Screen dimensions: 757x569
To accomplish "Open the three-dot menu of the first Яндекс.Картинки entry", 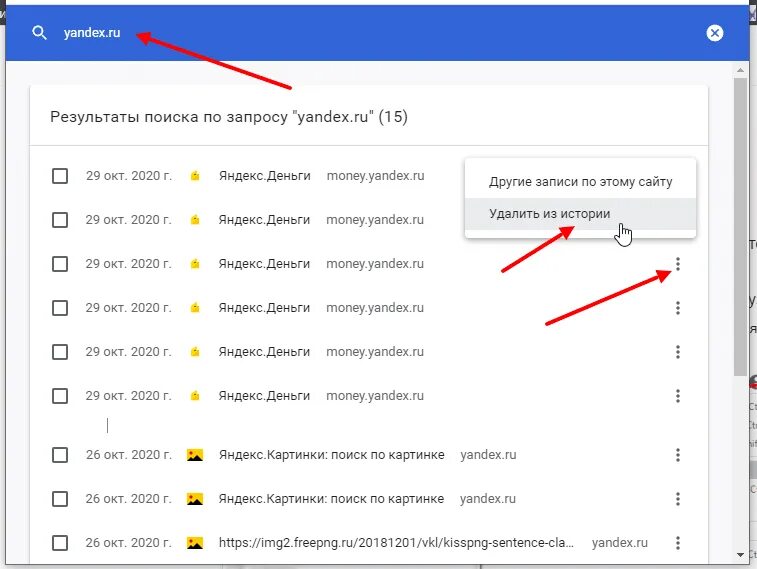I will coord(678,455).
